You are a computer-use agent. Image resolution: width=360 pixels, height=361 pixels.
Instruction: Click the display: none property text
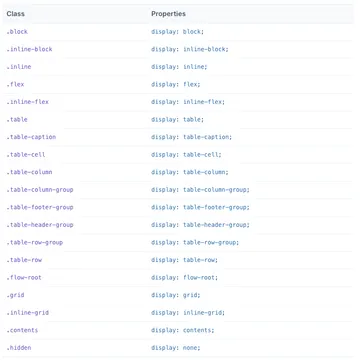[x=176, y=348]
